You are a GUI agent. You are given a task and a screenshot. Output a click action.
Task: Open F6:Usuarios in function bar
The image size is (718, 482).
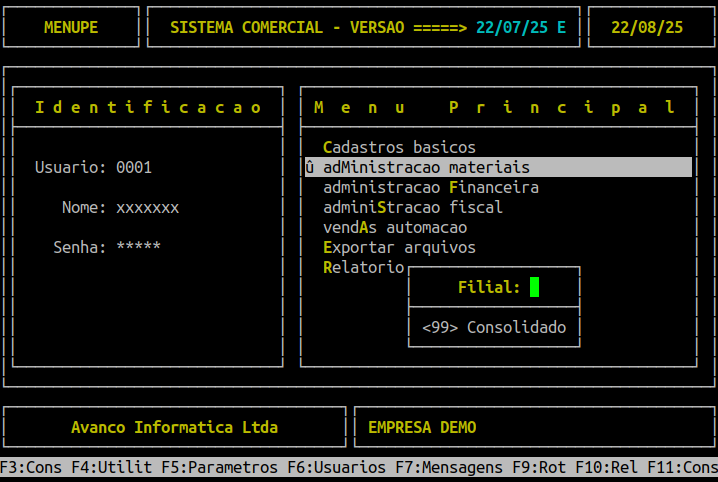pyautogui.click(x=337, y=467)
